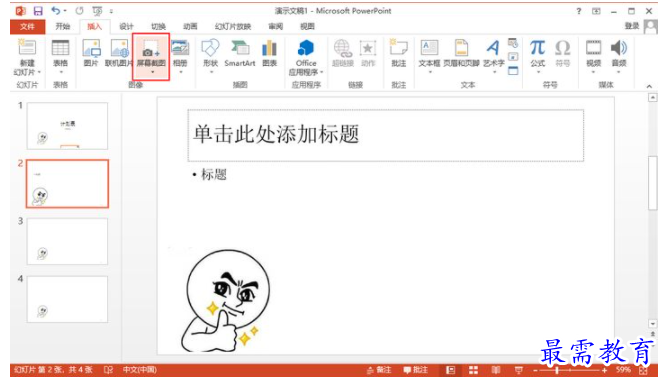Switch to the 动画 Animations tab
Viewport: 662px width, 383px height.
pyautogui.click(x=190, y=27)
